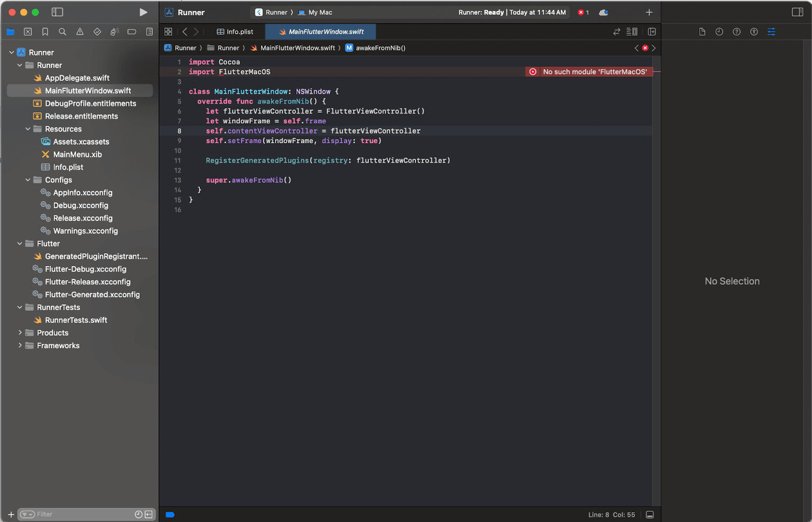Image resolution: width=812 pixels, height=522 pixels.
Task: Select Release.entitlements file
Action: click(x=81, y=116)
